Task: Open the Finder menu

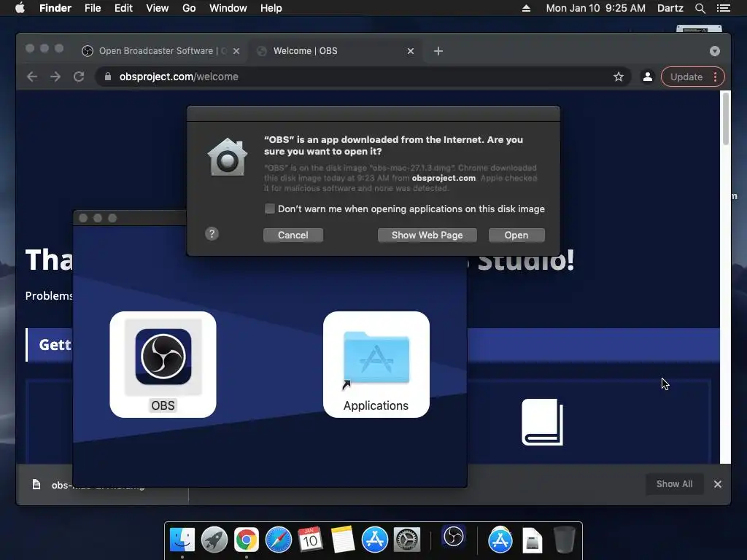Action: click(x=55, y=8)
